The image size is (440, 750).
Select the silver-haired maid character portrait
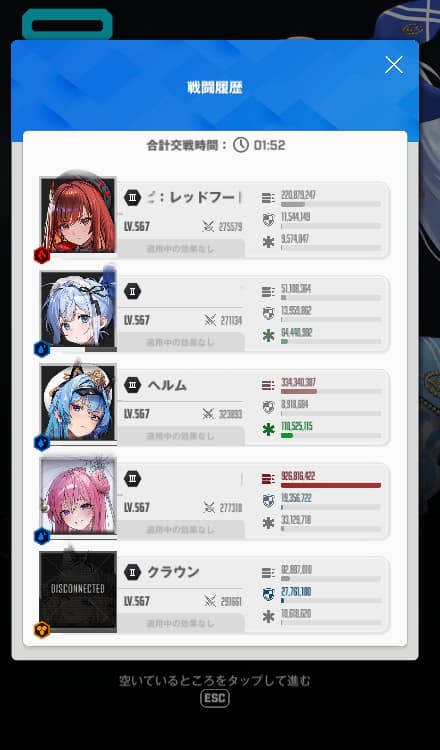(78, 309)
